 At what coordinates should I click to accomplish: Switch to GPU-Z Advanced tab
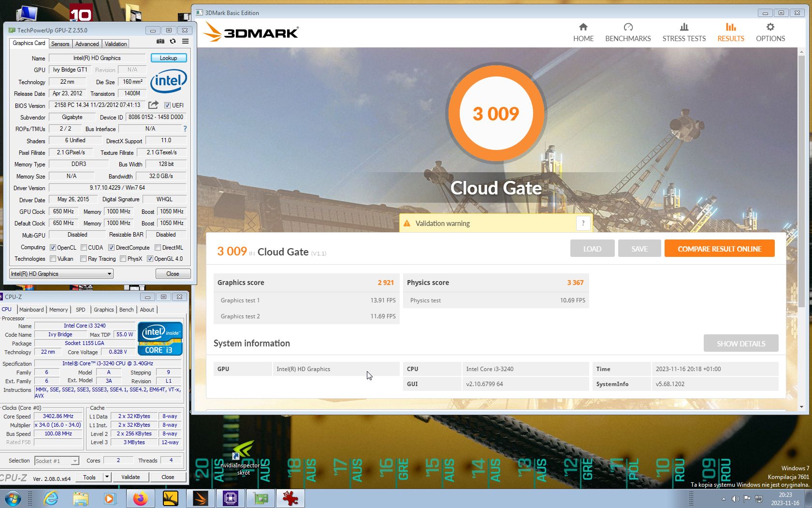click(87, 44)
